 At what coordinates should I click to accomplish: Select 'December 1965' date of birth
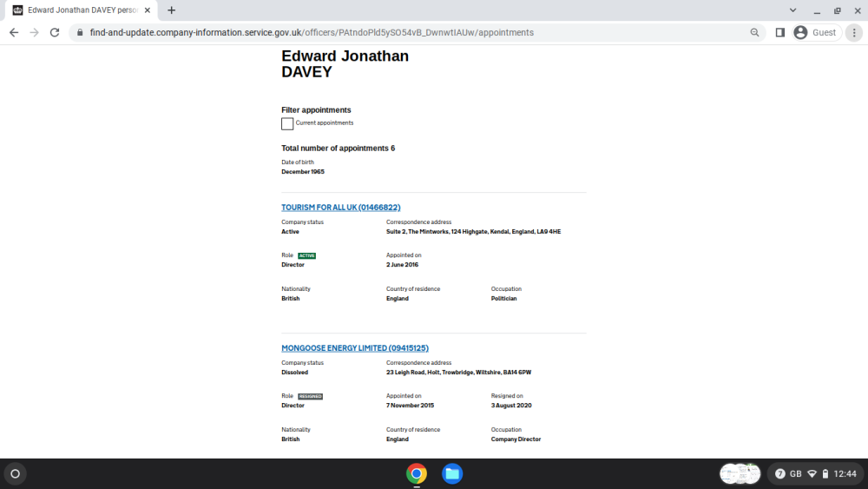tap(303, 172)
